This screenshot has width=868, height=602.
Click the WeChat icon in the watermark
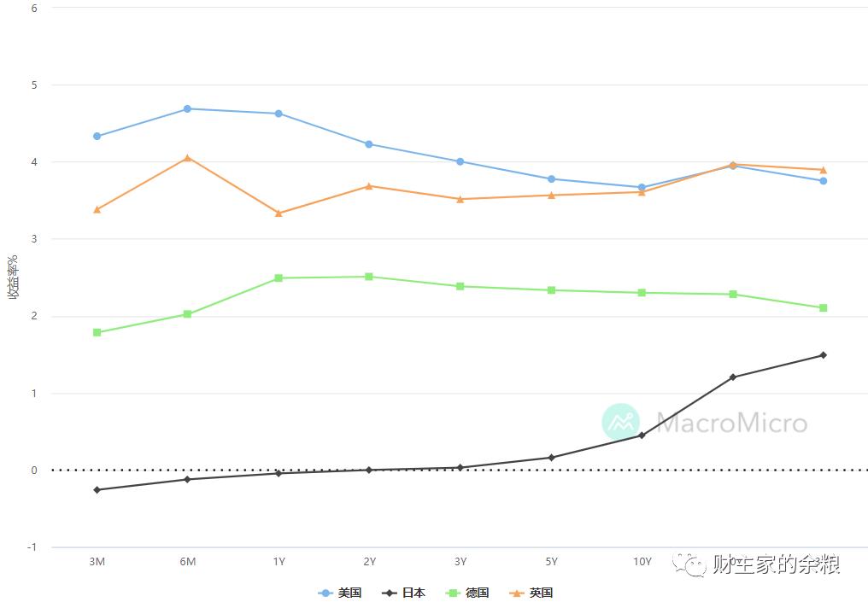[x=689, y=564]
